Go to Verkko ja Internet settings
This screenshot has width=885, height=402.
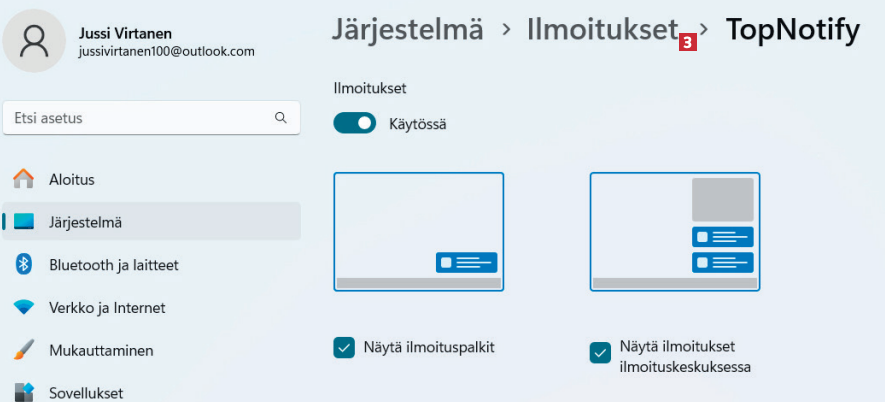[107, 308]
